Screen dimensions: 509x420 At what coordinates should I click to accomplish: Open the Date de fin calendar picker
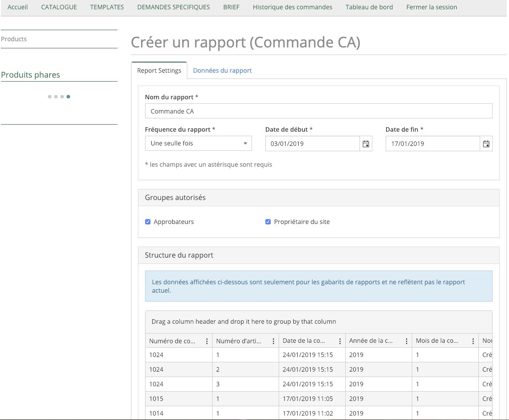(x=486, y=144)
